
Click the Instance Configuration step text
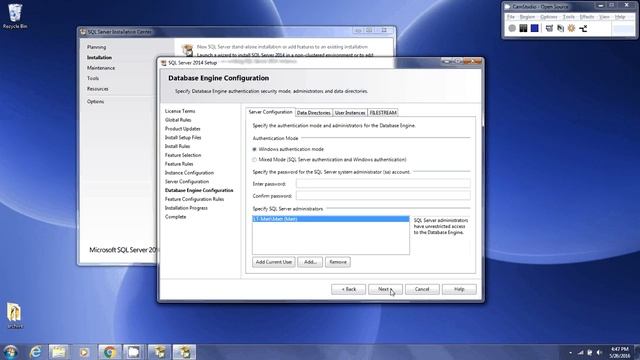[189, 173]
